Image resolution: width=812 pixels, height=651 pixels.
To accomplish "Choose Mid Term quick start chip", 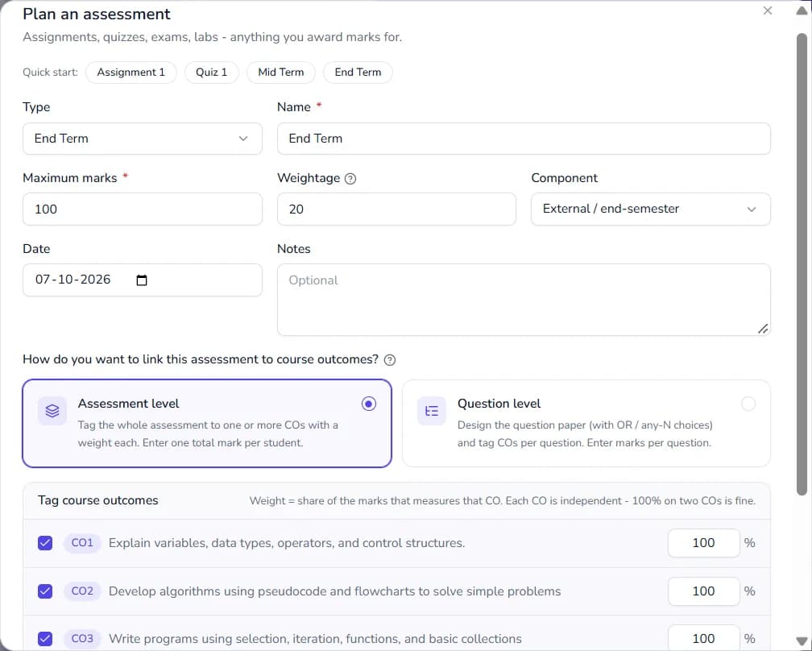I will click(x=280, y=73).
